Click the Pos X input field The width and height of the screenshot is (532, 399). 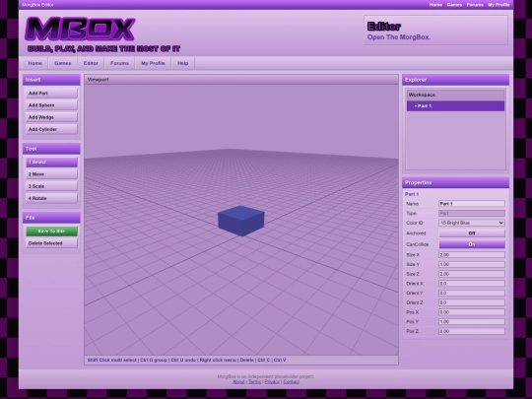(472, 312)
